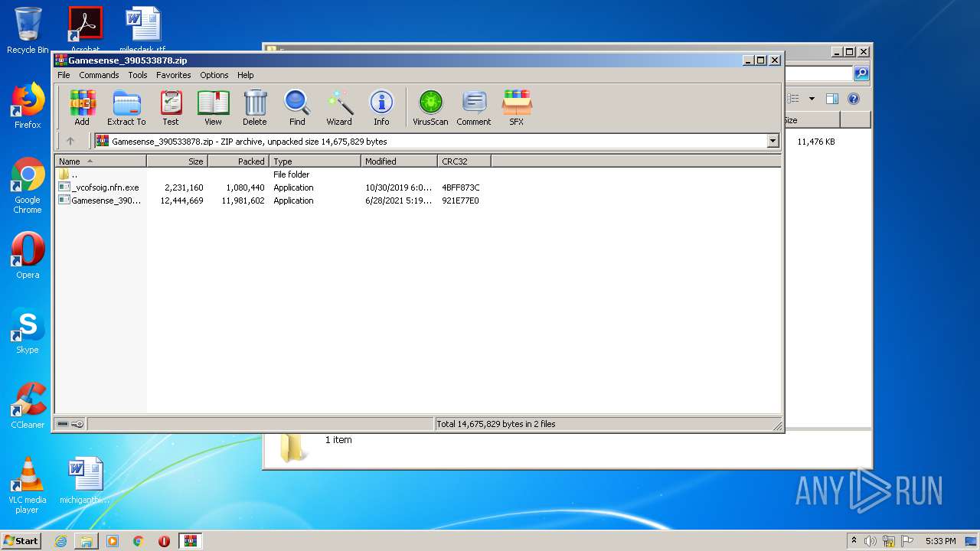Open view options dropdown in Explorer window
This screenshot has height=551, width=980.
[812, 99]
